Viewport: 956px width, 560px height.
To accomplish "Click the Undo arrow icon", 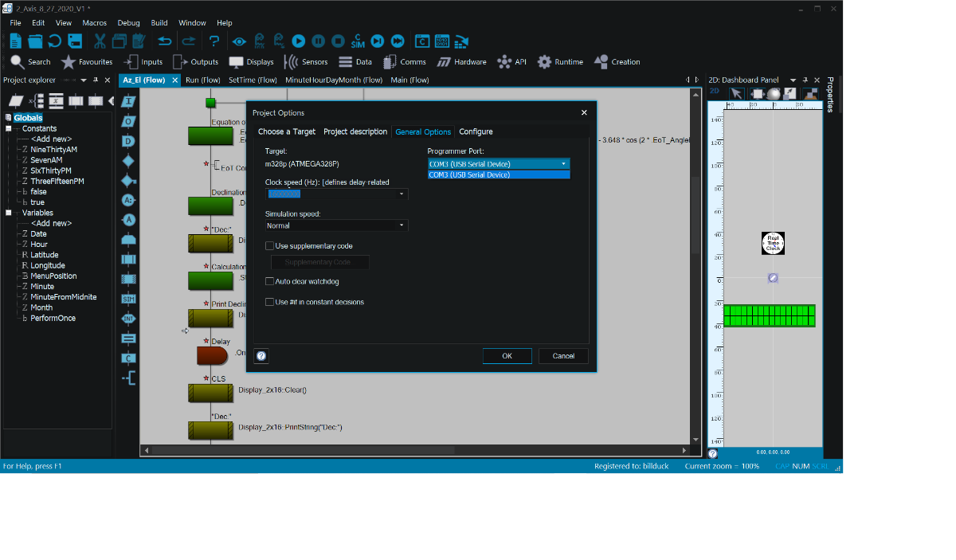I will tap(165, 41).
